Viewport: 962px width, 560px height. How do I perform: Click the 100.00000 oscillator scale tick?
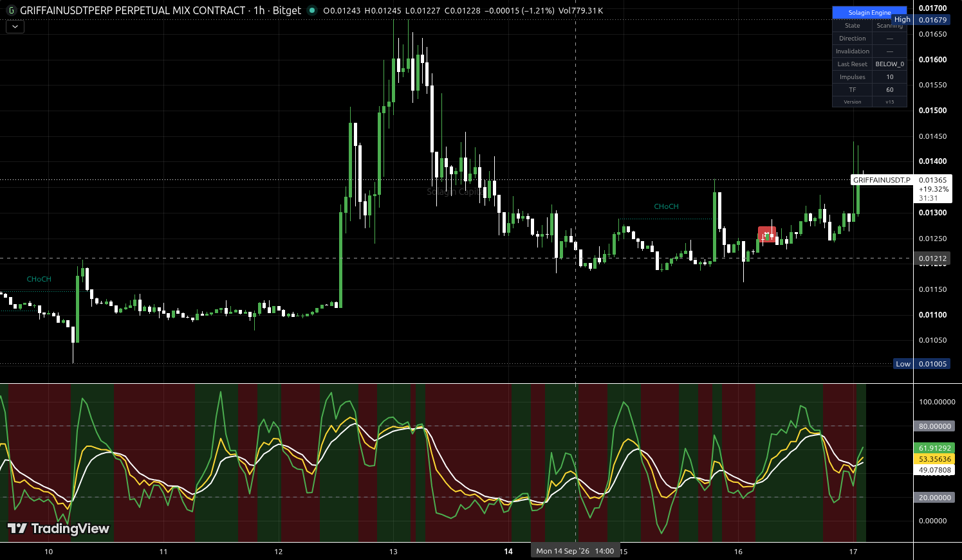click(x=936, y=402)
